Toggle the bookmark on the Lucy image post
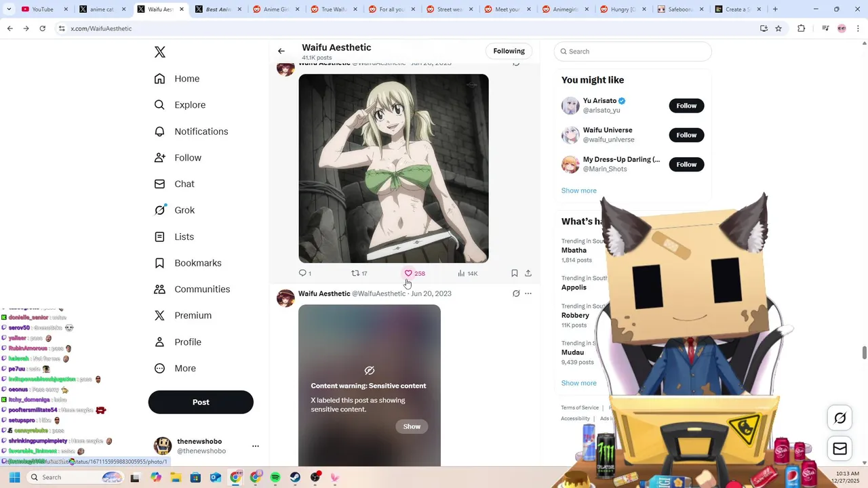 514,273
